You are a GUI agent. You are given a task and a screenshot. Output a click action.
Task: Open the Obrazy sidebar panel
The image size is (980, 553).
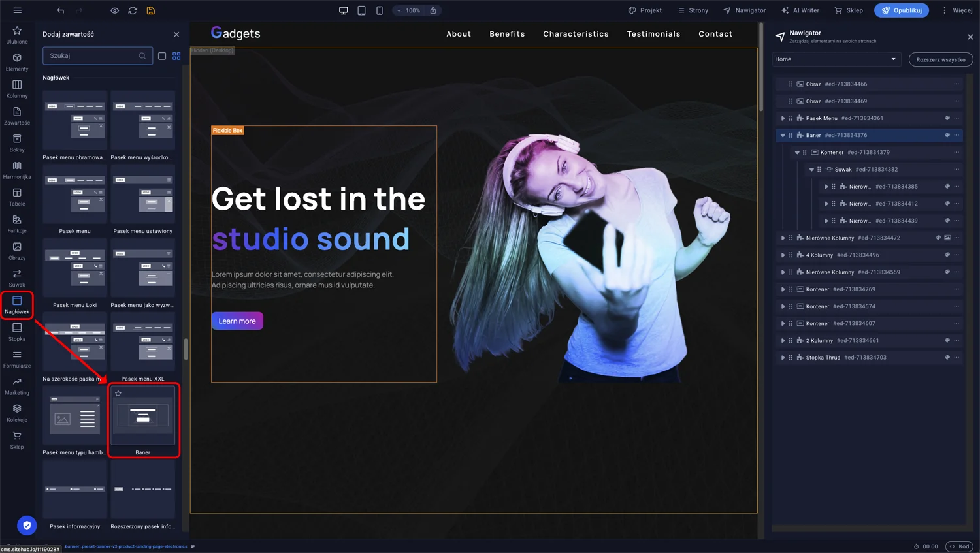pyautogui.click(x=17, y=251)
